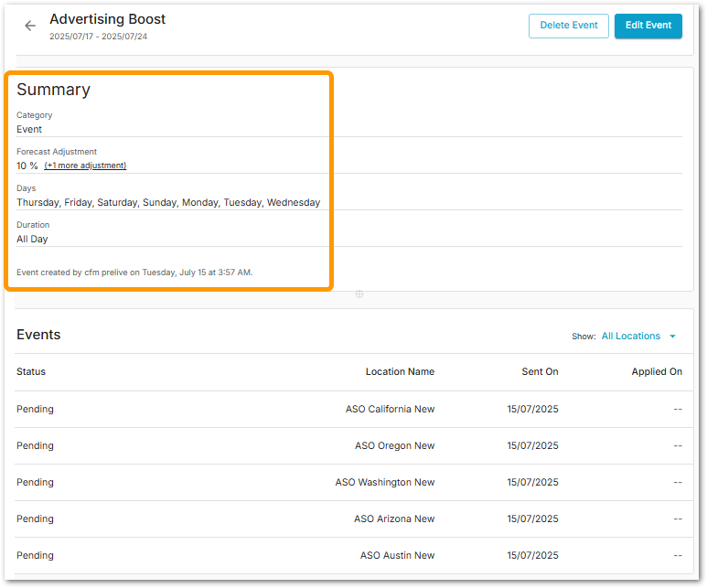The width and height of the screenshot is (707, 588).
Task: Open the All Locations filter dropdown
Action: (630, 337)
